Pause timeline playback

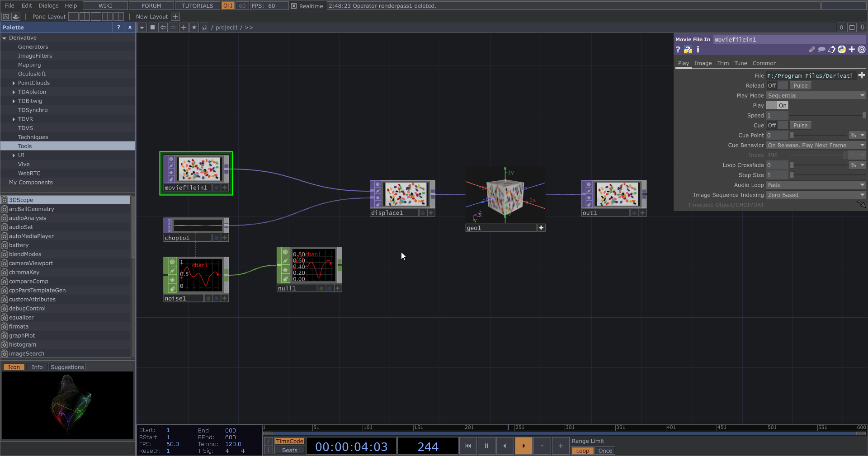point(486,446)
